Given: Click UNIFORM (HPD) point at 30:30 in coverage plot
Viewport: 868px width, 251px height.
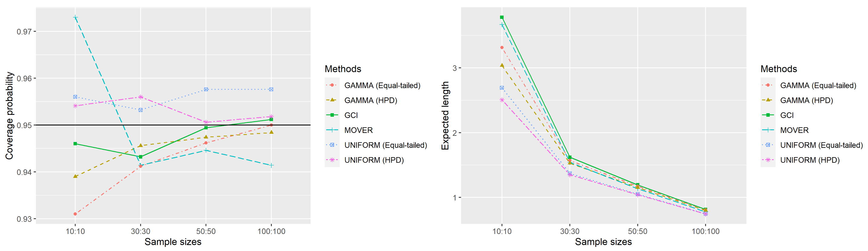Looking at the screenshot, I should tap(141, 97).
